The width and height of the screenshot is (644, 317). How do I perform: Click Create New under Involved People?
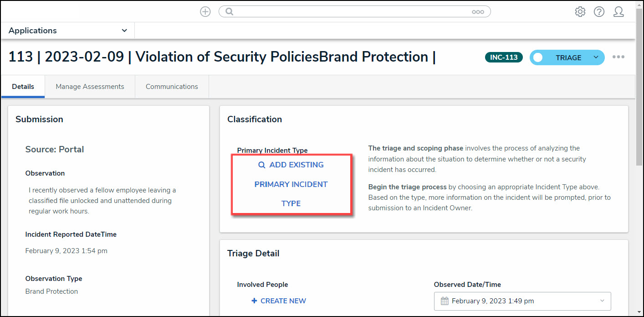[x=279, y=301]
